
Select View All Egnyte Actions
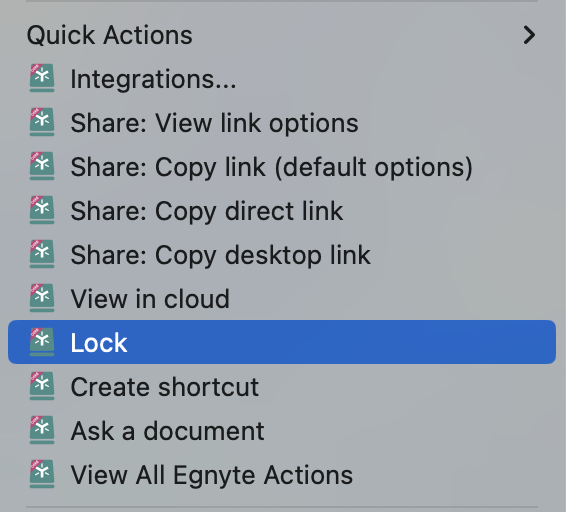point(282,475)
